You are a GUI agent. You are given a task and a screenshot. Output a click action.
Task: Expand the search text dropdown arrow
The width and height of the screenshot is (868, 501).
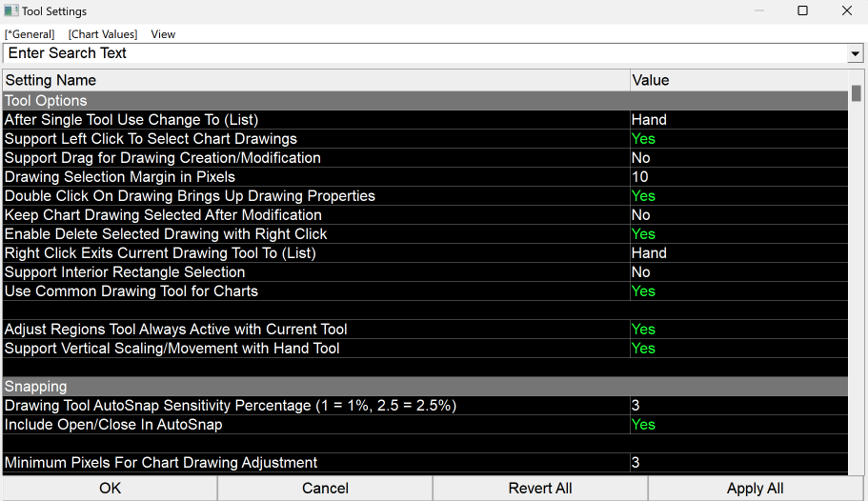pyautogui.click(x=856, y=53)
